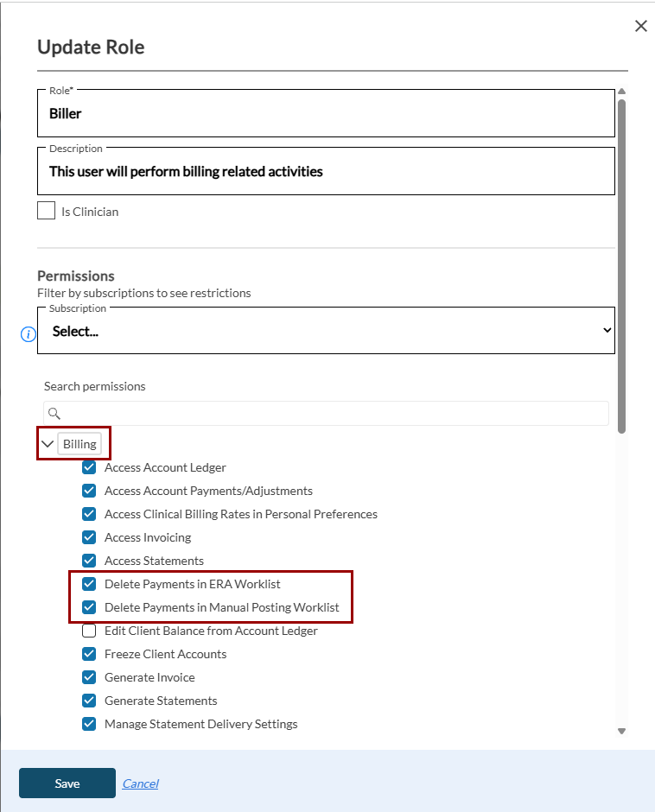Screen dimensions: 655x812
Task: Click the Cancel link
Action: pyautogui.click(x=140, y=783)
